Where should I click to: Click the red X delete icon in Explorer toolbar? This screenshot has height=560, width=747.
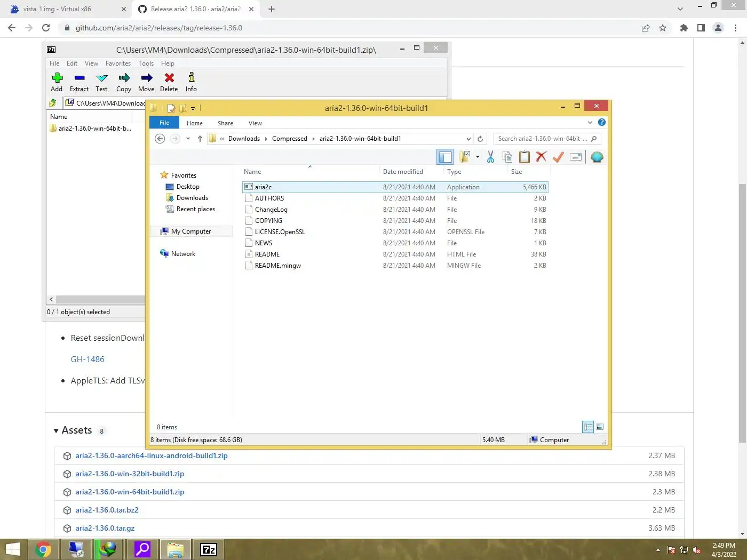[x=541, y=157]
